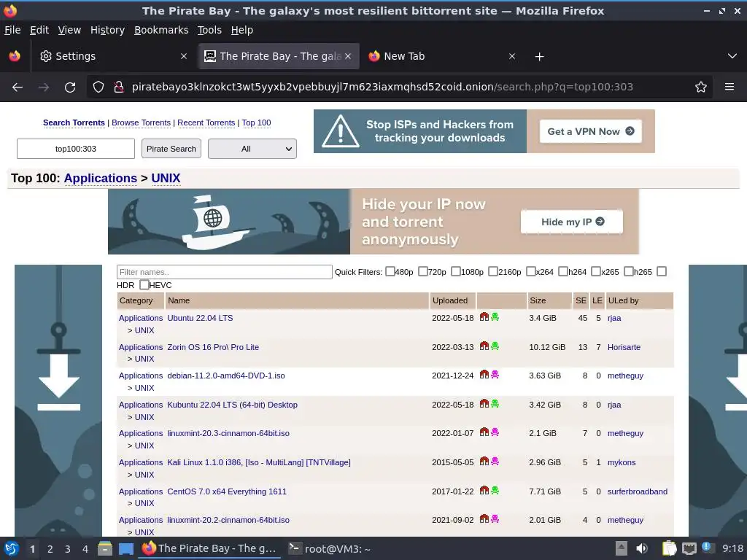Screen dimensions: 747x560
Task: Click the pink skull icon on Kali Linux row
Action: coord(495,461)
